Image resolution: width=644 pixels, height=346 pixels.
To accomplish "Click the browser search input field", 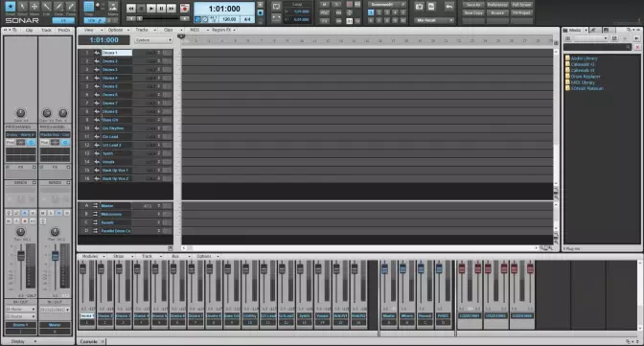I will [x=597, y=47].
